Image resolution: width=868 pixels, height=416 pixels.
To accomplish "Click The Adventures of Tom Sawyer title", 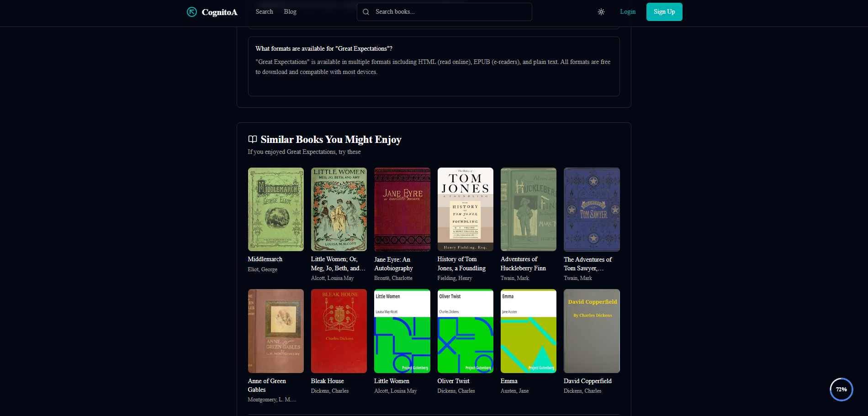I will (587, 264).
